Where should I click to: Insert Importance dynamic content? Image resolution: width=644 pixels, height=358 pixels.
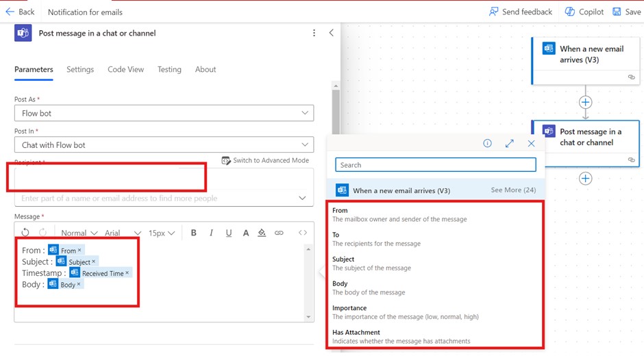435,312
